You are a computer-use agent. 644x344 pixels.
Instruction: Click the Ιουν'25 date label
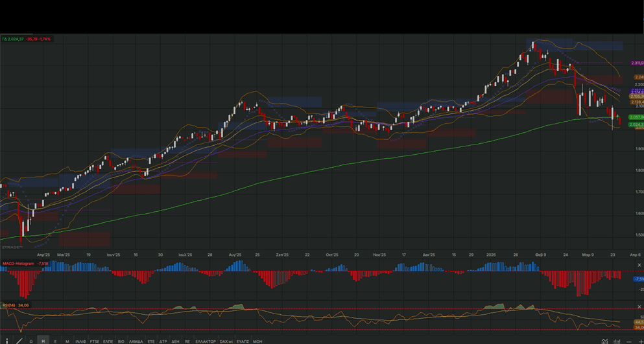[113, 255]
